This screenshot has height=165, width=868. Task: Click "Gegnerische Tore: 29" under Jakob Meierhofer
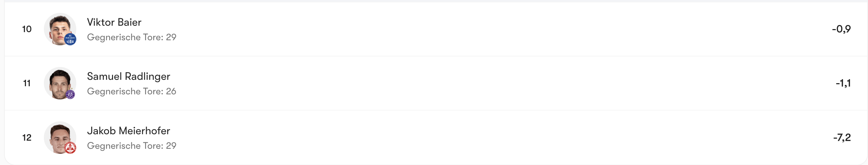coord(132,146)
